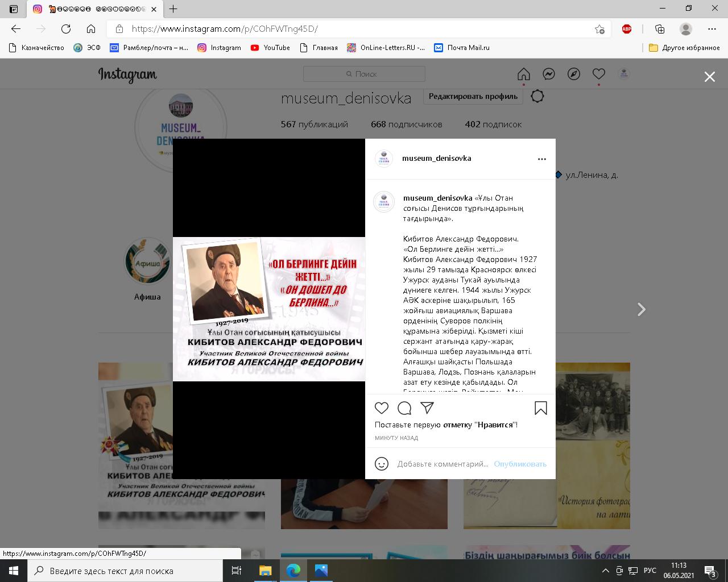This screenshot has height=582, width=728.
Task: Open Instagram home icon
Action: click(524, 74)
